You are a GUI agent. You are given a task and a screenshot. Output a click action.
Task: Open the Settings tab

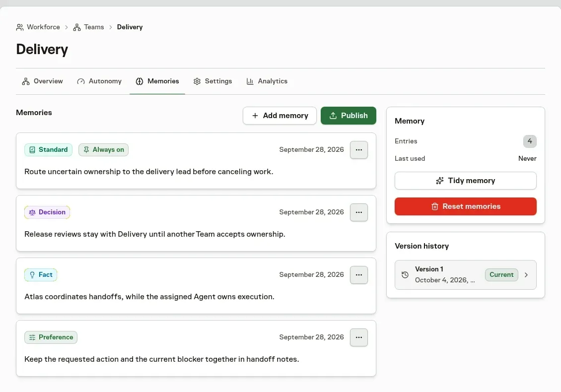coord(212,81)
